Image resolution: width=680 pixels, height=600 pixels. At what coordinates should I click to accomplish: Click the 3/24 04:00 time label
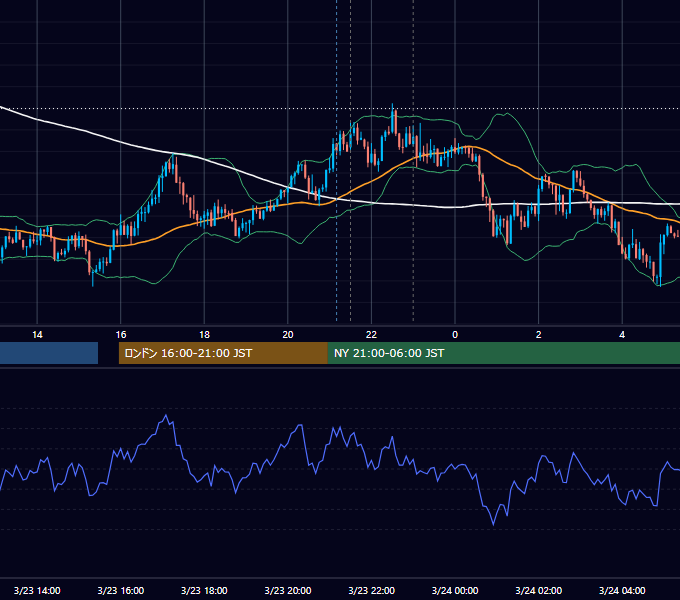click(622, 590)
